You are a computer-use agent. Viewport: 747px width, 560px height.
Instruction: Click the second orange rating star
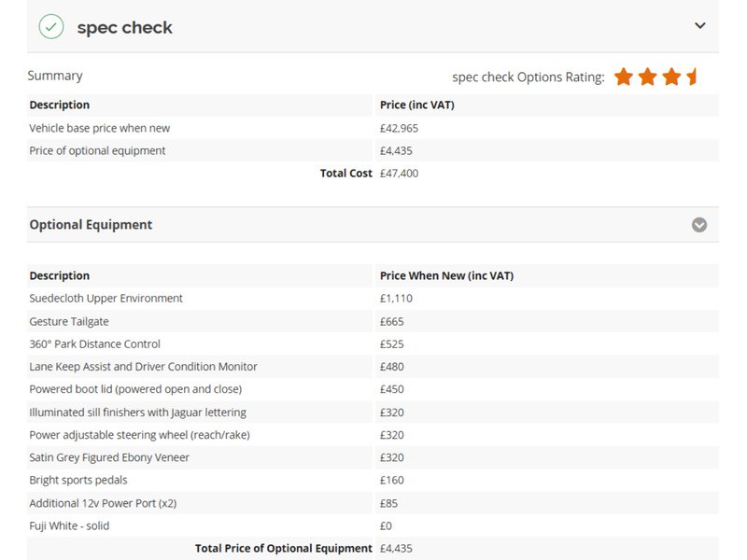click(647, 77)
